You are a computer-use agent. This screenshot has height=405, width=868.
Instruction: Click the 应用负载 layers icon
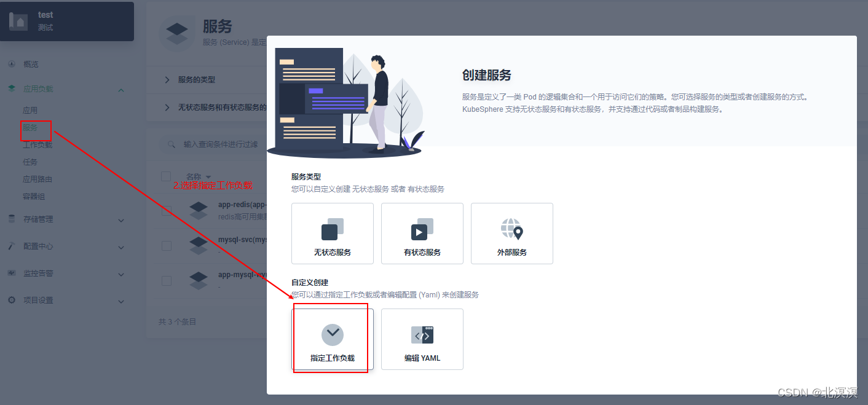tap(12, 89)
